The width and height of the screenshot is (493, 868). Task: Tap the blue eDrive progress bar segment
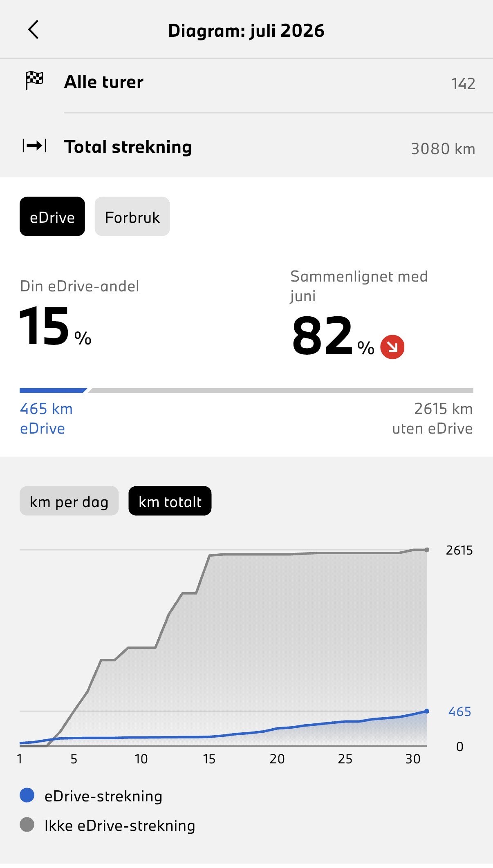(x=53, y=390)
